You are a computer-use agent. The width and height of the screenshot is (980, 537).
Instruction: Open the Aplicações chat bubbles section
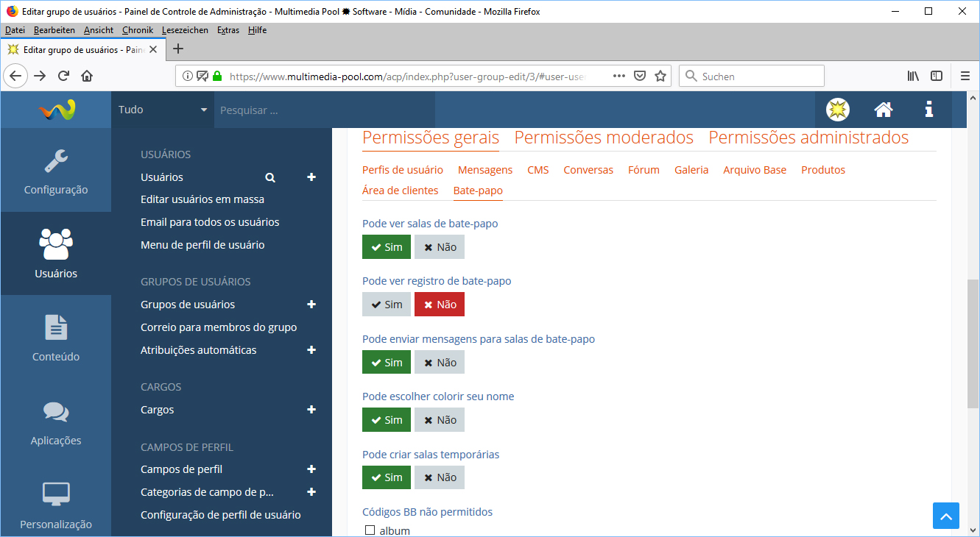(56, 422)
